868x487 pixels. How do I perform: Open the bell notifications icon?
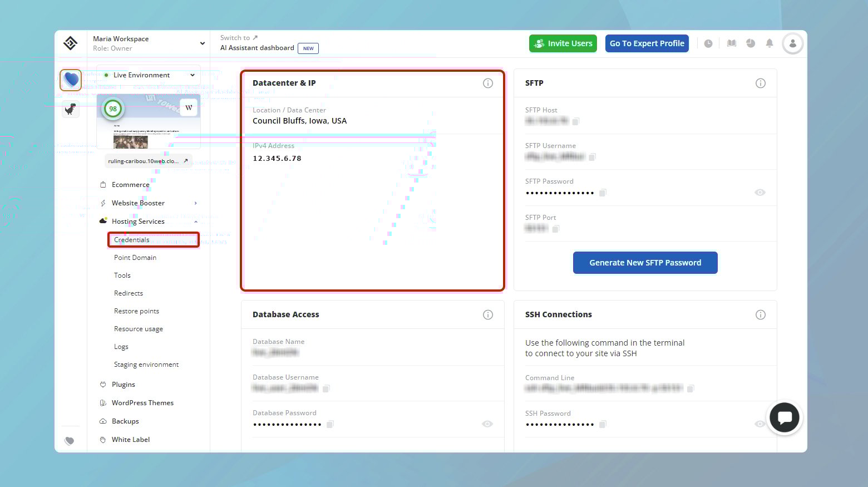click(x=770, y=43)
